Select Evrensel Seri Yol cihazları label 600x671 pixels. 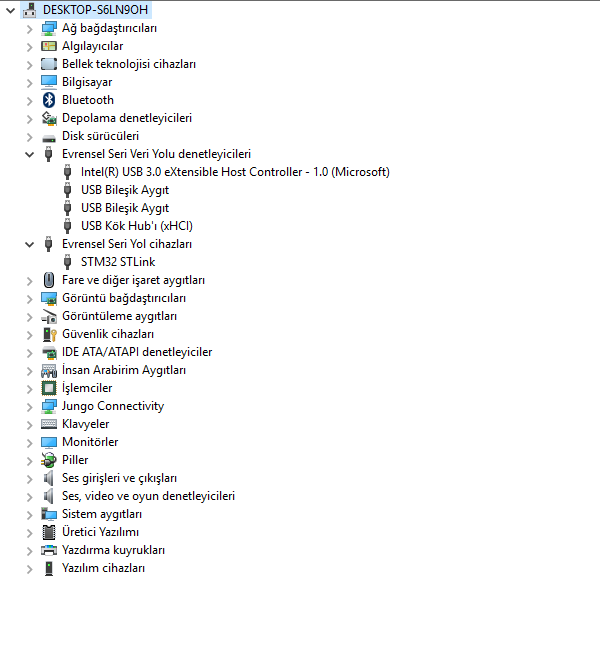[127, 244]
